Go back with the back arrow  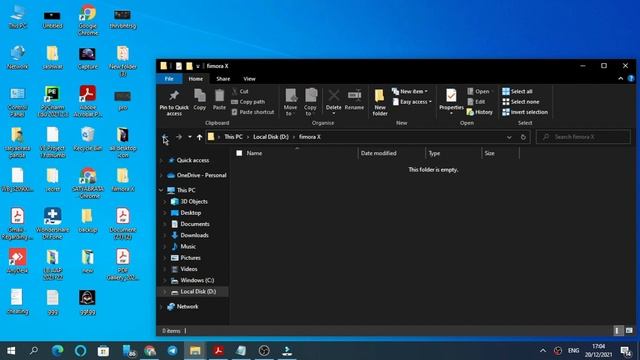[x=164, y=137]
